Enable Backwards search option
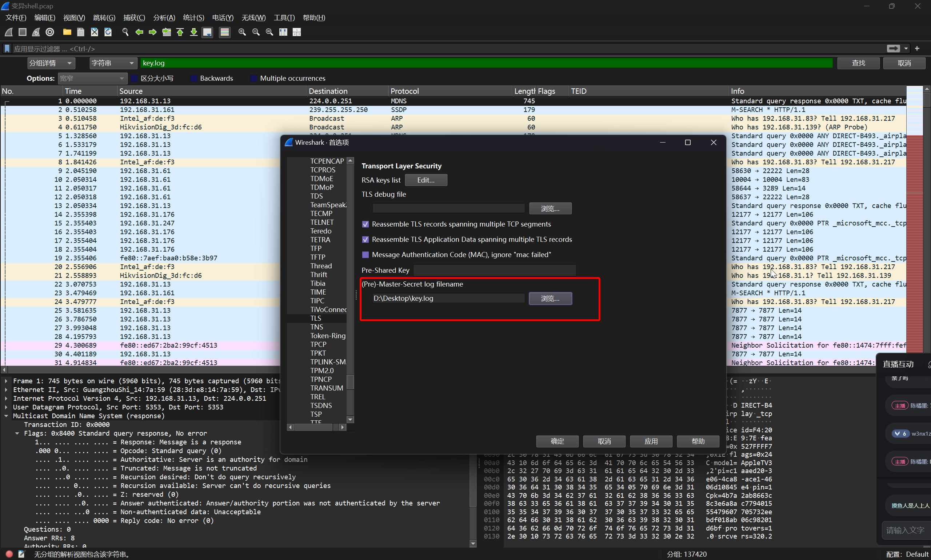 193,78
